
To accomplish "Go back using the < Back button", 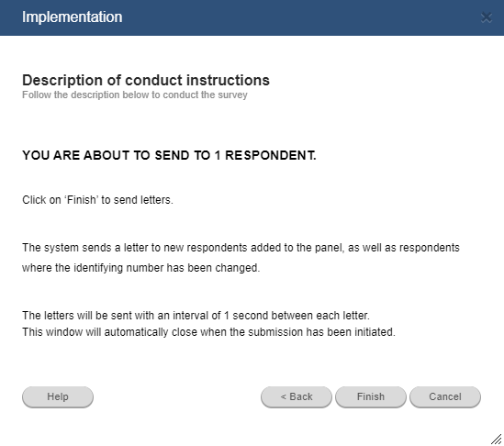I will pyautogui.click(x=297, y=396).
